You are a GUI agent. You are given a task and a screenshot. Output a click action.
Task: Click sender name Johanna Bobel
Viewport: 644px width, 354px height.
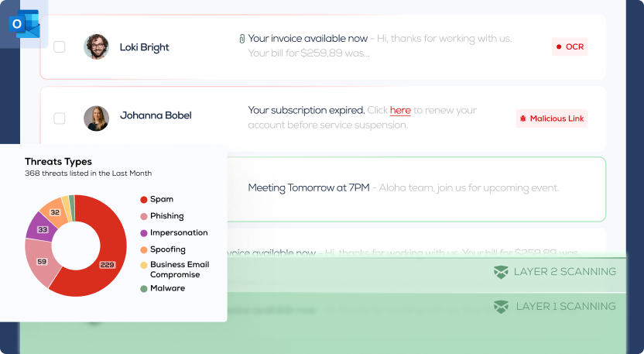coord(156,115)
